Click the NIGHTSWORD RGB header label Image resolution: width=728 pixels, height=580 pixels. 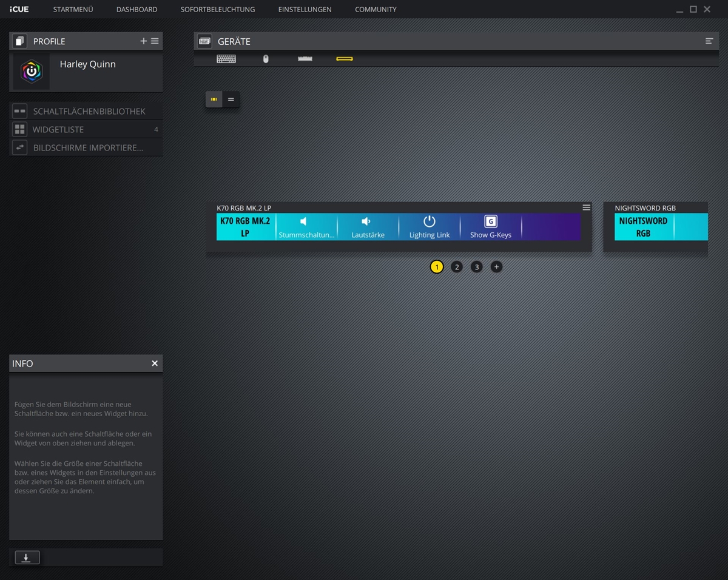pos(645,208)
